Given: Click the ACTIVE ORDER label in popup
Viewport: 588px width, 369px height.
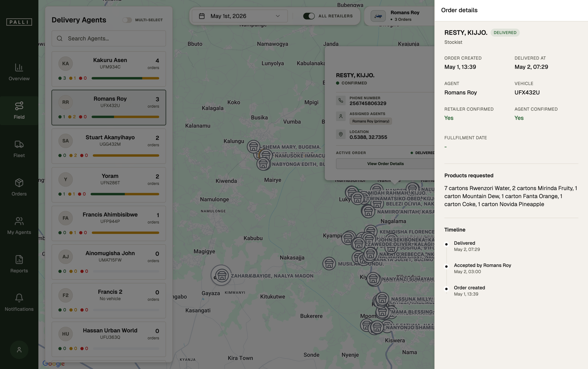Looking at the screenshot, I should click(x=351, y=153).
